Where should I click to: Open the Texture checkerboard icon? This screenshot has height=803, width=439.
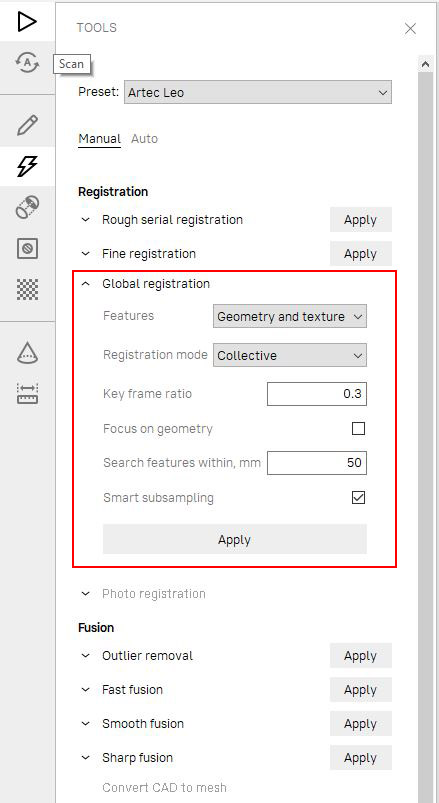coord(27,290)
